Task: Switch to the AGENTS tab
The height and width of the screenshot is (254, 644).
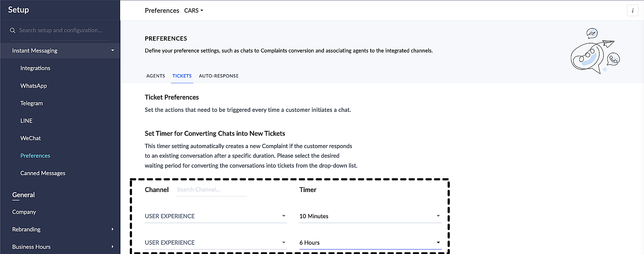Action: 156,76
